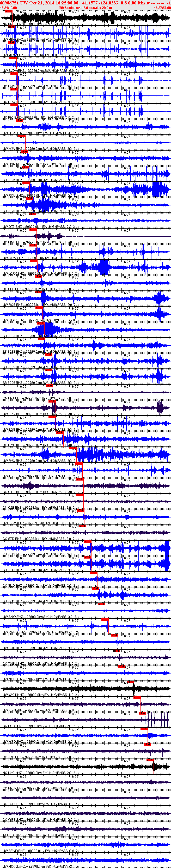Select the PB B013 EHZ station label
Screen dimensions: 171x868
pos(39,554)
